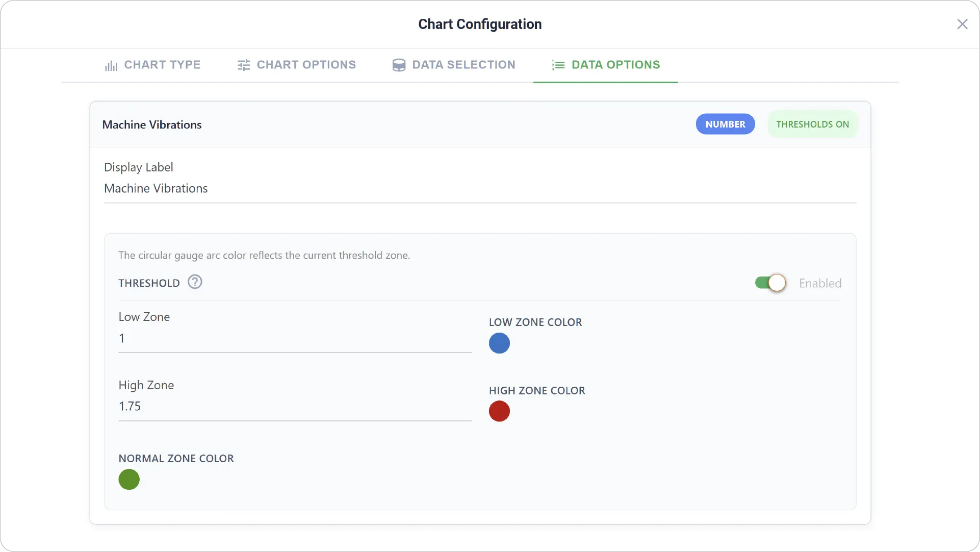This screenshot has height=552, width=980.
Task: Click the list icon beside Data Options
Action: (x=558, y=65)
